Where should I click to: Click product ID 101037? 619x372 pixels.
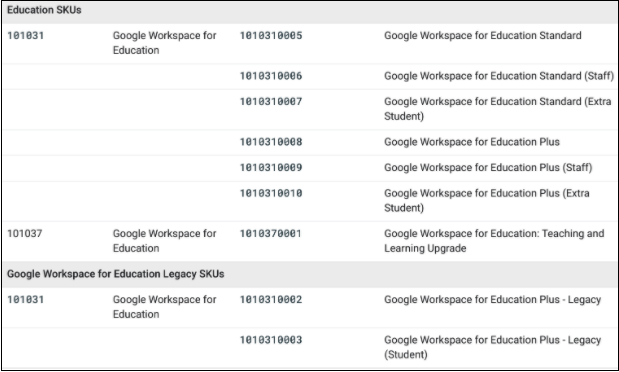(24, 233)
